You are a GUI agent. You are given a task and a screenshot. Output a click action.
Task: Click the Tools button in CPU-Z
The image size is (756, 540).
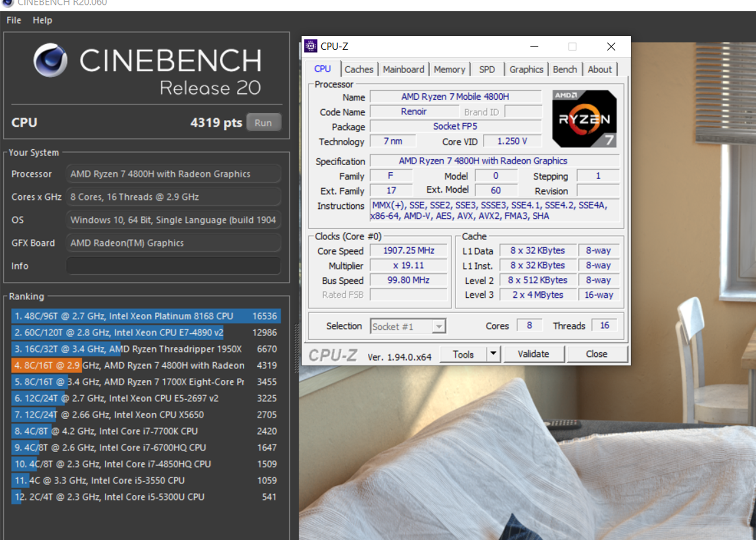click(x=463, y=354)
